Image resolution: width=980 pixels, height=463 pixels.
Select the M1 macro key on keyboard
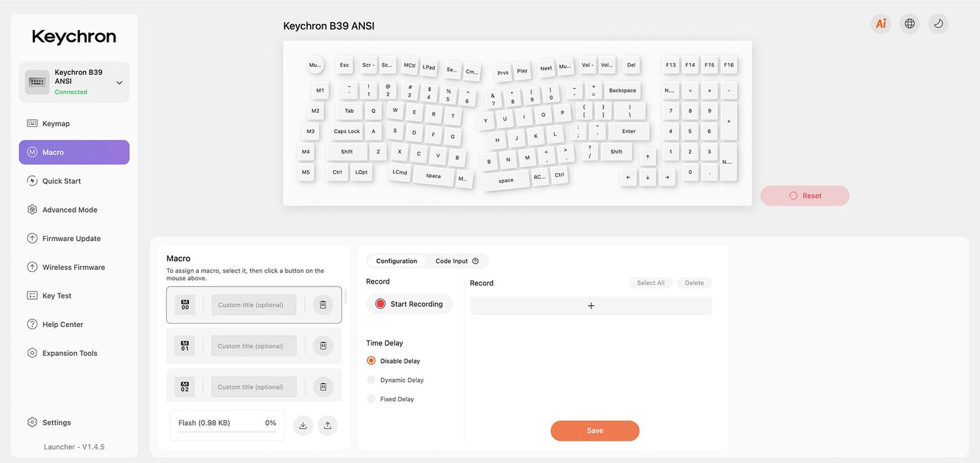pos(320,90)
